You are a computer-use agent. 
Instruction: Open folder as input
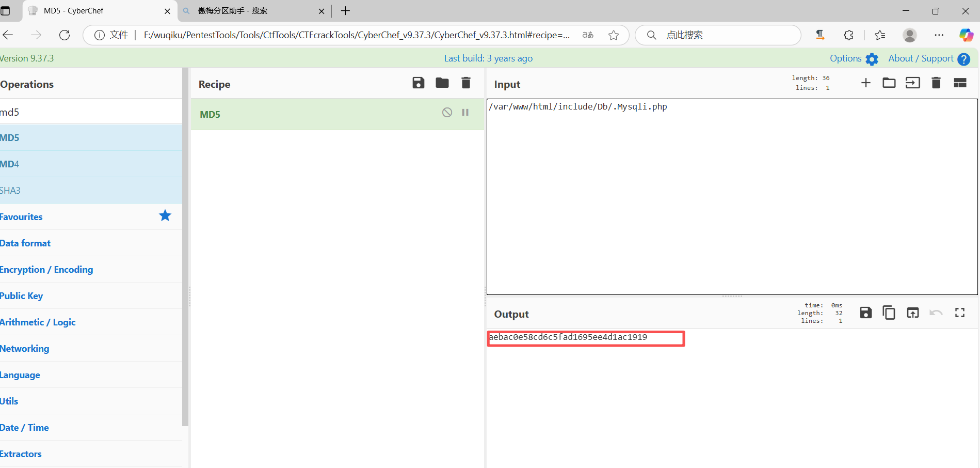coord(889,83)
